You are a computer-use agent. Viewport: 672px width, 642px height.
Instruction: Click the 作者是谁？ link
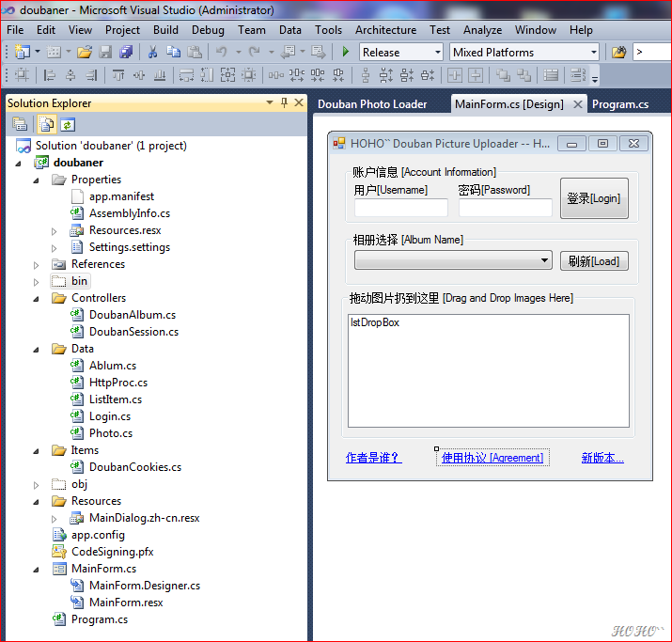pos(374,458)
